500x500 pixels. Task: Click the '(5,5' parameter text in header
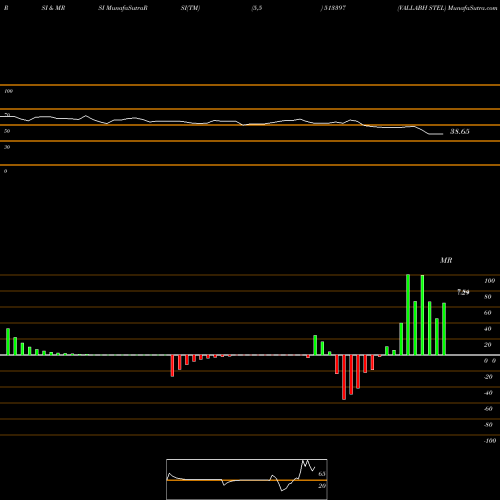coord(257,8)
